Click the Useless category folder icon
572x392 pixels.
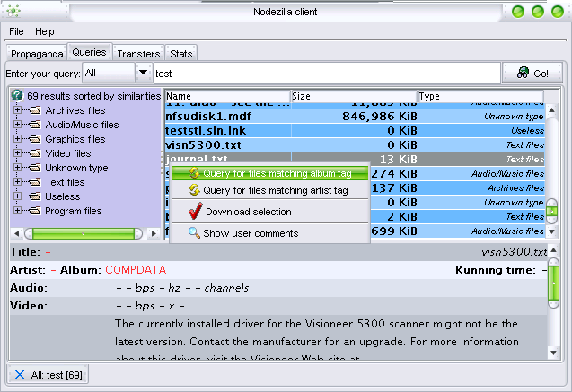pos(35,196)
